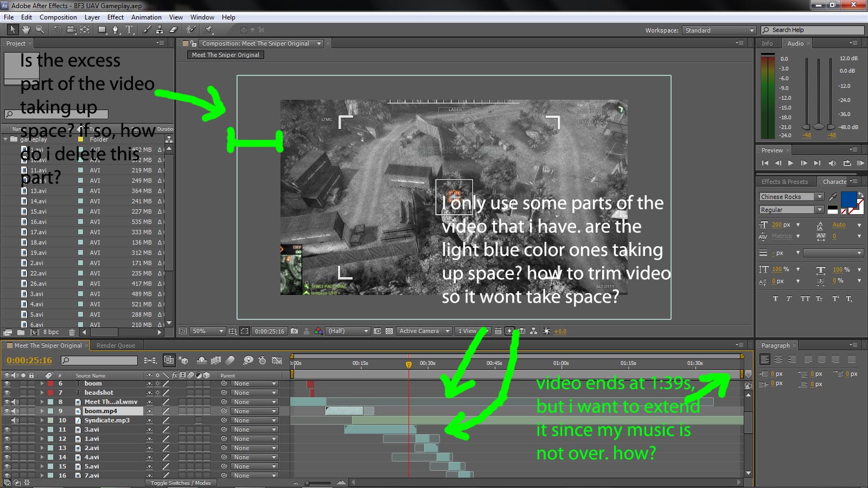The height and width of the screenshot is (488, 868).
Task: Hide the 5.avi layer
Action: [7, 466]
